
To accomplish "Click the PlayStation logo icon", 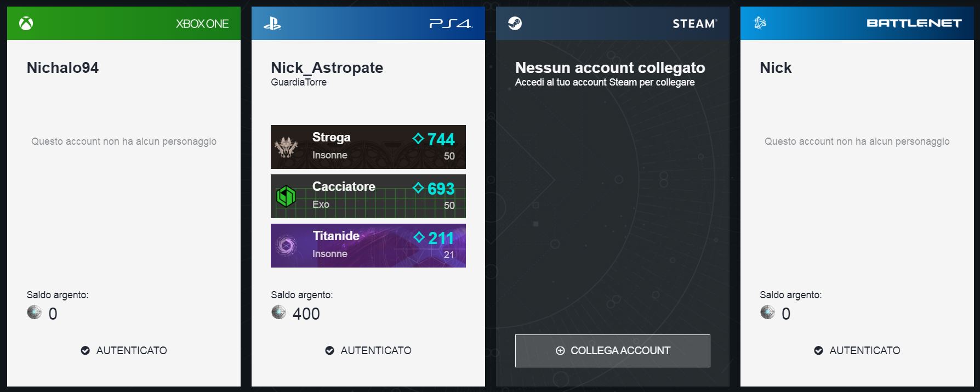I will [x=272, y=24].
